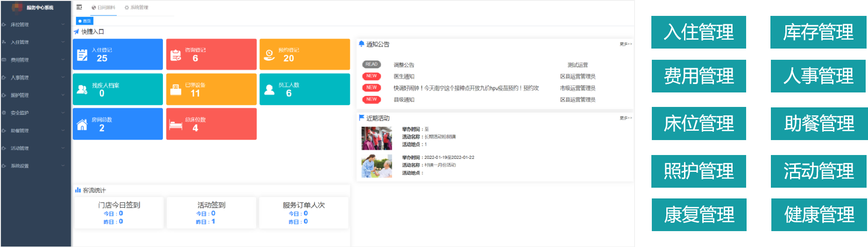Click the 总床位数 bed icon
Viewport: 868px width, 247px height.
(x=176, y=125)
